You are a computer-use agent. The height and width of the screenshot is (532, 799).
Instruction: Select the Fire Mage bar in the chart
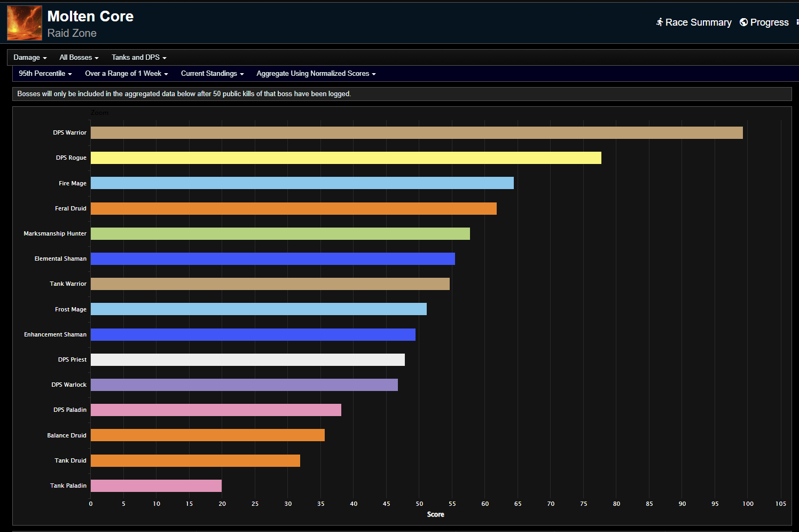click(302, 183)
